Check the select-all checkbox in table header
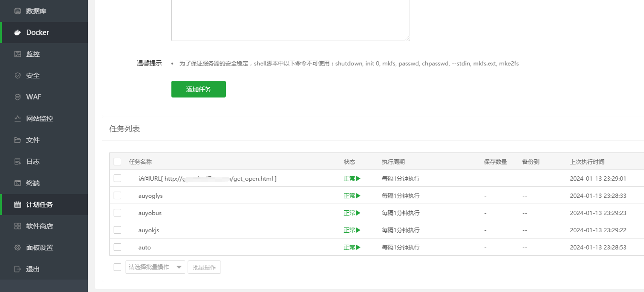This screenshot has width=644, height=292. 117,162
